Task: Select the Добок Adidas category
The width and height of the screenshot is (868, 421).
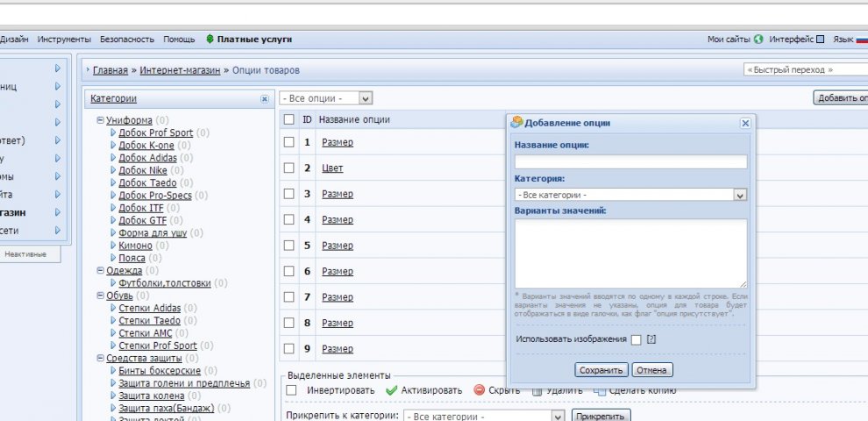Action: [148, 158]
